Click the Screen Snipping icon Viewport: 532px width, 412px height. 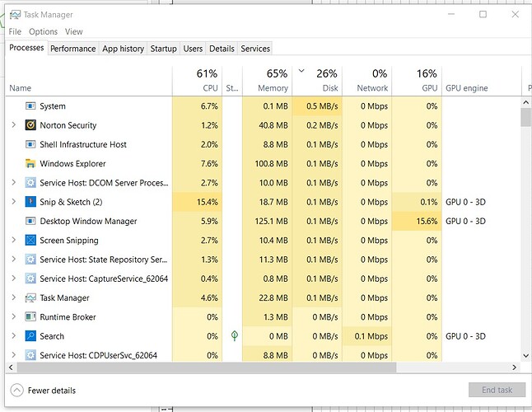coord(30,241)
